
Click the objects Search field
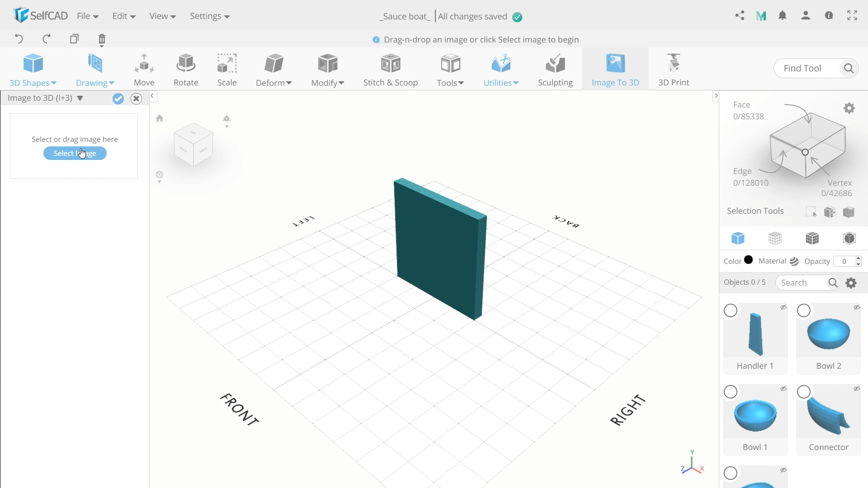802,283
